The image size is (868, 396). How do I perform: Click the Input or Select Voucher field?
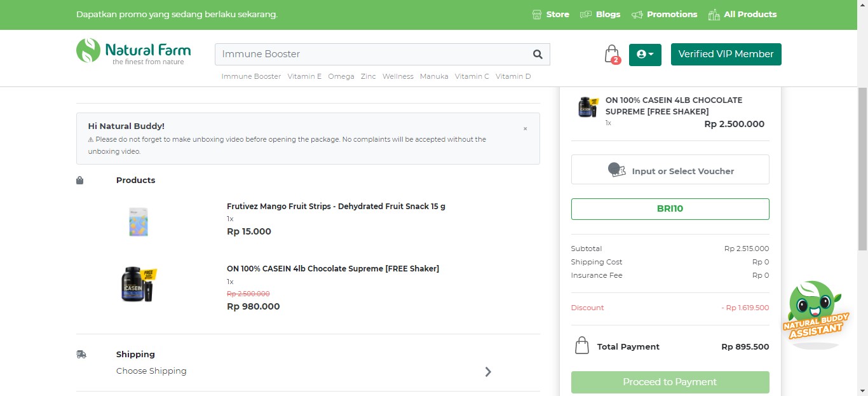click(670, 170)
